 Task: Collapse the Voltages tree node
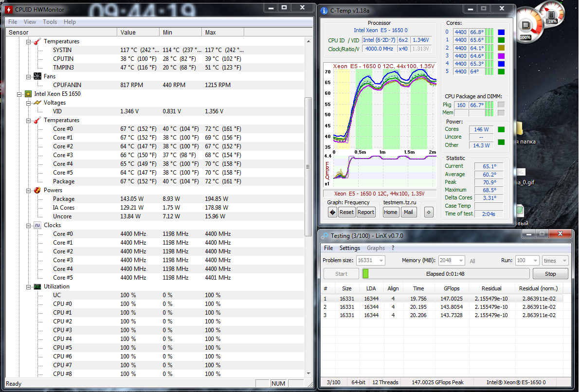29,103
